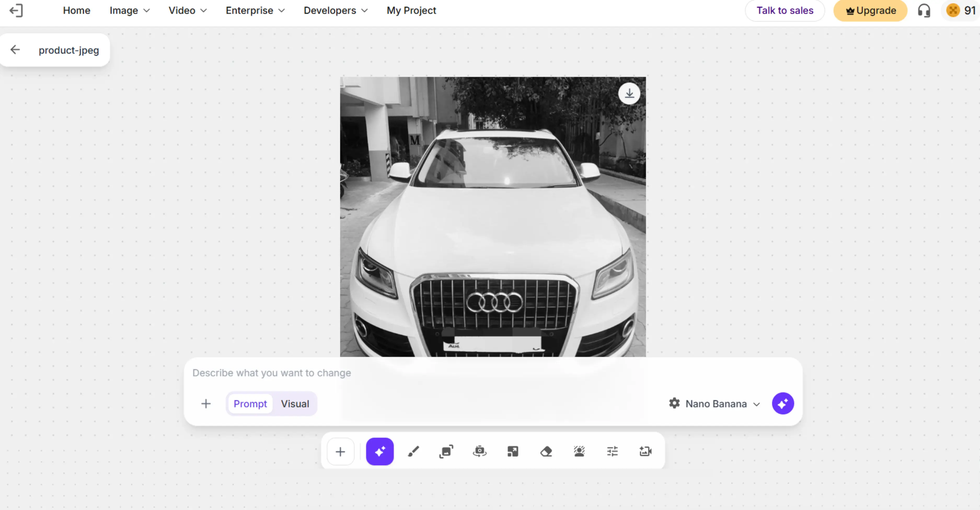This screenshot has height=510, width=980.
Task: Focus the Describe what you want to change field
Action: pos(493,373)
